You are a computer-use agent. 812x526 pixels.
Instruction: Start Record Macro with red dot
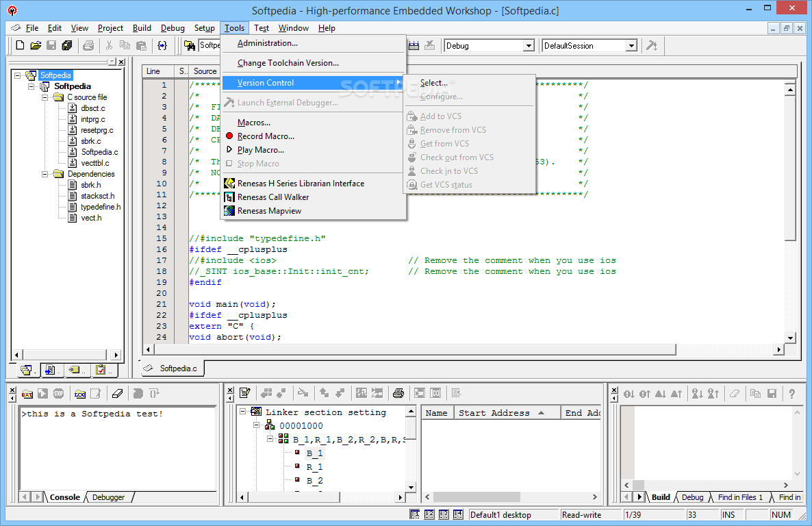tap(265, 136)
